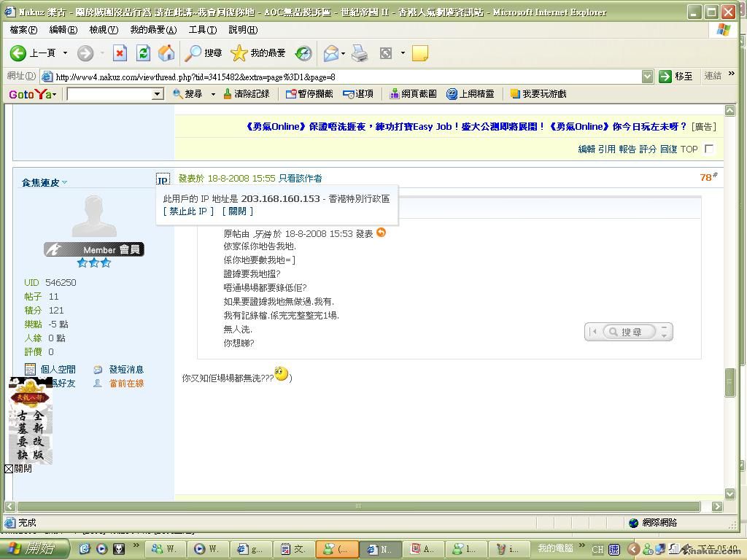Click the Print icon in toolbar
The image size is (747, 560).
coord(360,52)
